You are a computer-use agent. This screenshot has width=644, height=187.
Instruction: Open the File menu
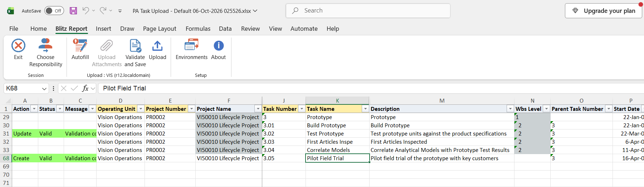click(14, 29)
